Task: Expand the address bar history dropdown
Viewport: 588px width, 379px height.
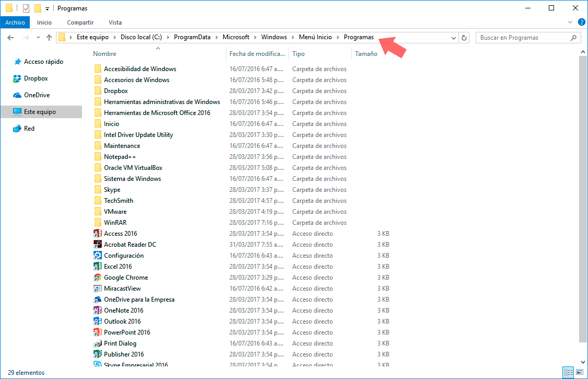Action: (453, 38)
